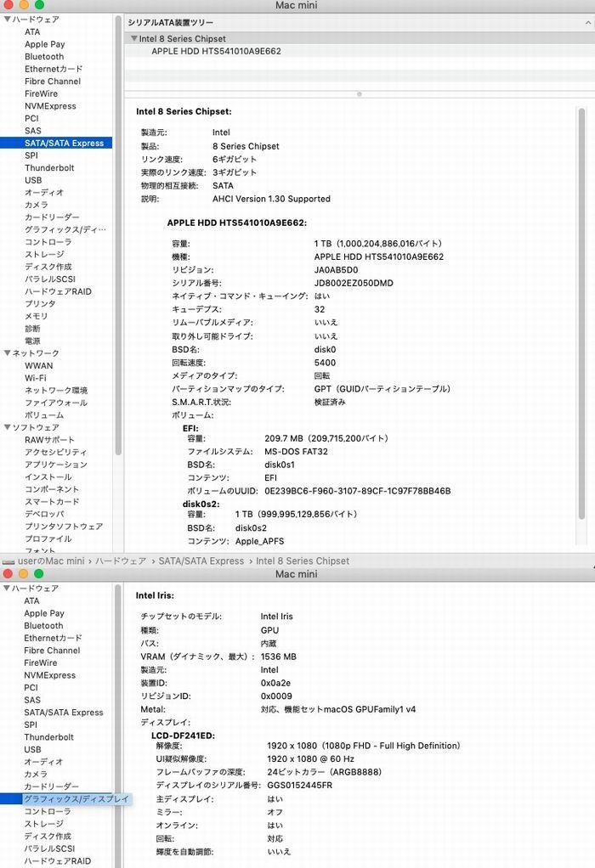The height and width of the screenshot is (868, 595).
Task: Select PCI in top window sidebar
Action: [x=31, y=118]
